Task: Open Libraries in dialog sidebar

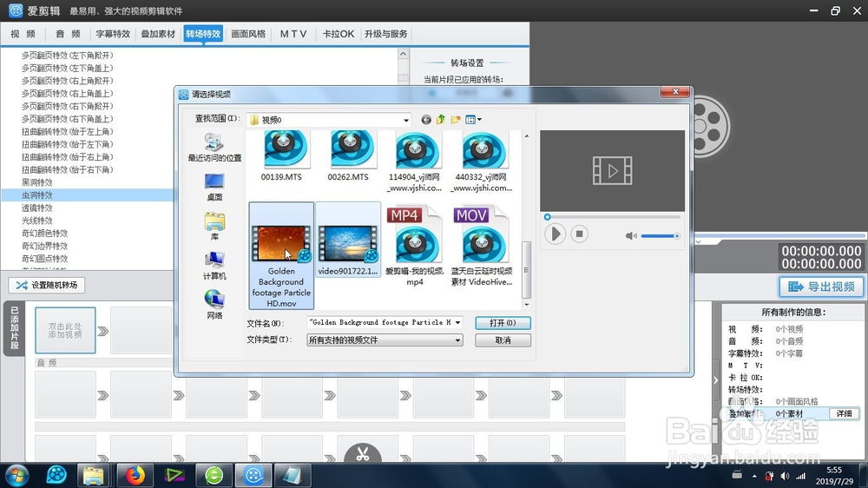Action: (214, 227)
